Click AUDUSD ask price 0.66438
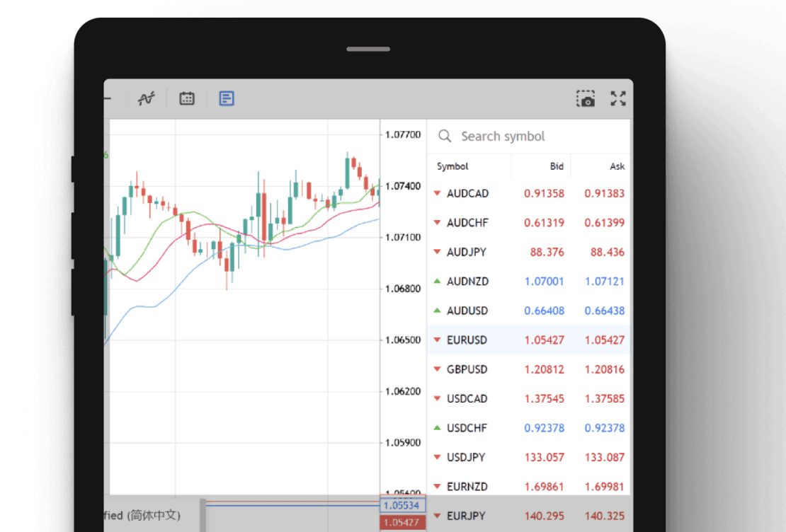This screenshot has height=532, width=786. coord(605,311)
